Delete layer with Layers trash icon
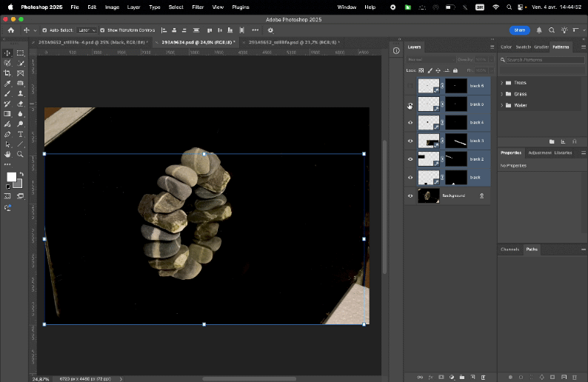Image resolution: width=588 pixels, height=382 pixels. pyautogui.click(x=483, y=377)
